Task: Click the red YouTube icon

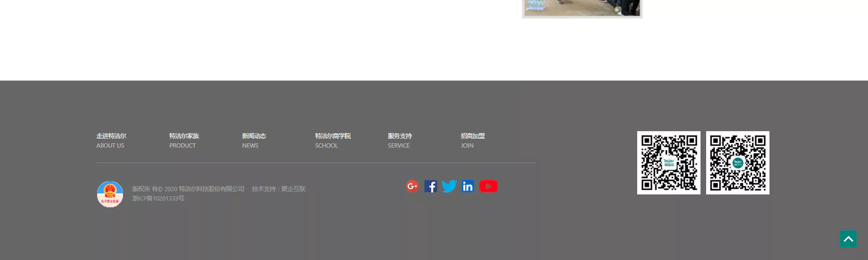Action: (488, 186)
